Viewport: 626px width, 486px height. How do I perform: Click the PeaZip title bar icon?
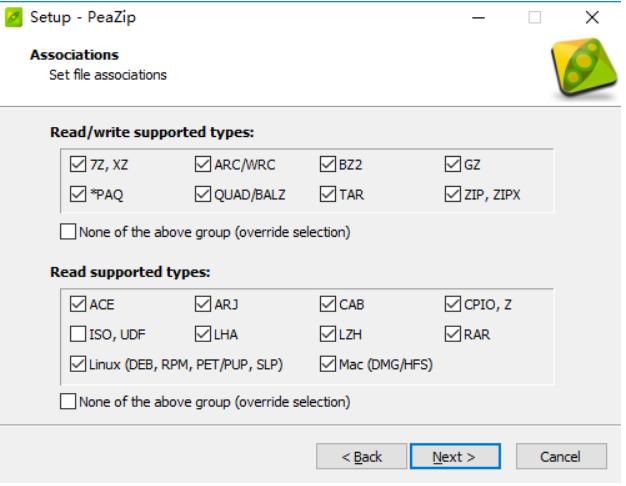(13, 16)
